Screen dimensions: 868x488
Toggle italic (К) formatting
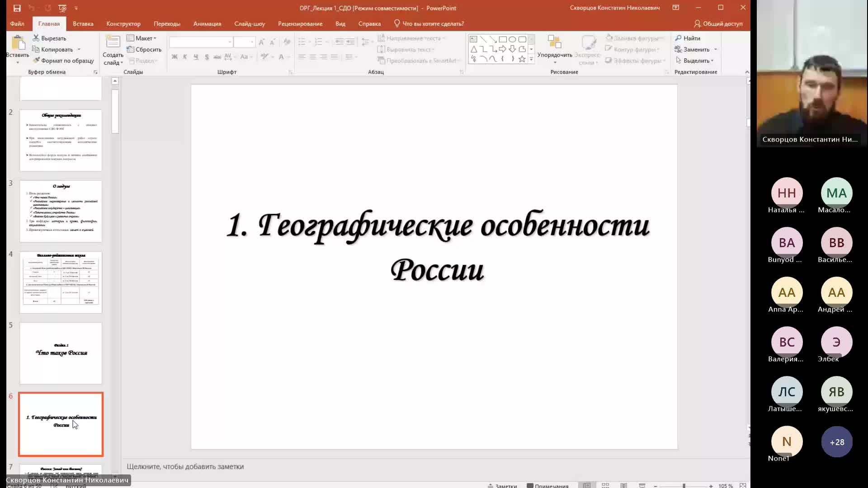185,57
